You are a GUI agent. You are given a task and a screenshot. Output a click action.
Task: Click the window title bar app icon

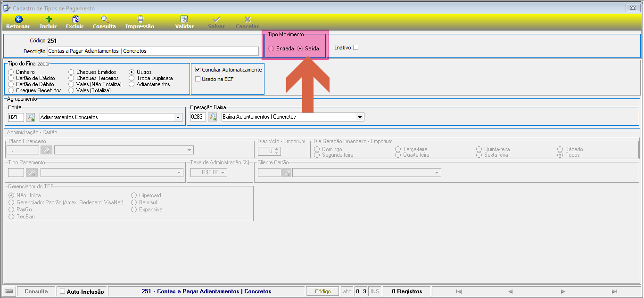[7, 8]
